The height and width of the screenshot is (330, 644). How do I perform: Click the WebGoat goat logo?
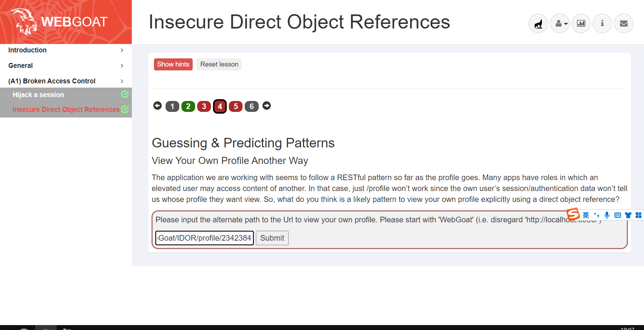point(24,22)
